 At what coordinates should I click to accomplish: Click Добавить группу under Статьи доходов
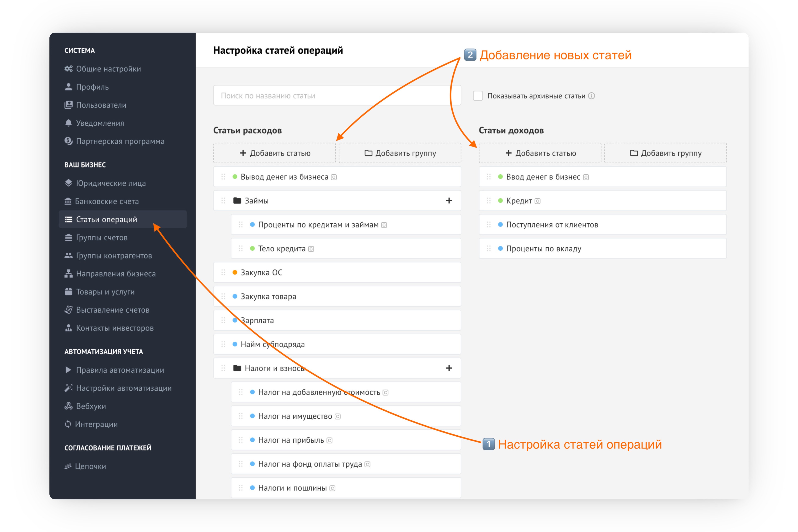[666, 153]
